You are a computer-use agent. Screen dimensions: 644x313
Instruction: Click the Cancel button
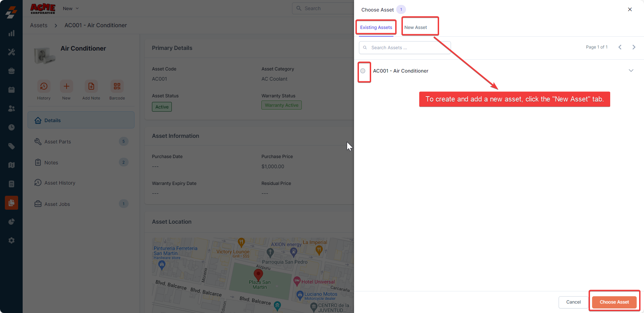[x=573, y=302]
